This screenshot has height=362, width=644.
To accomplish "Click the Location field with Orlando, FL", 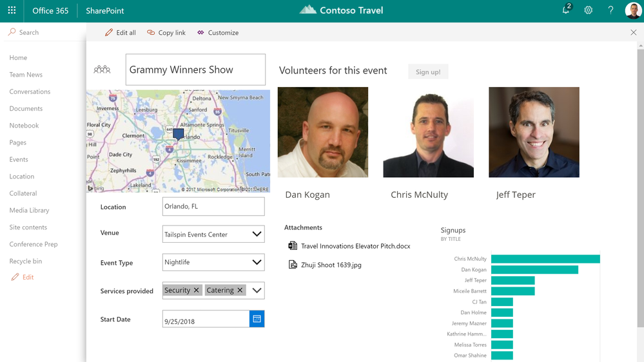I will pos(213,207).
